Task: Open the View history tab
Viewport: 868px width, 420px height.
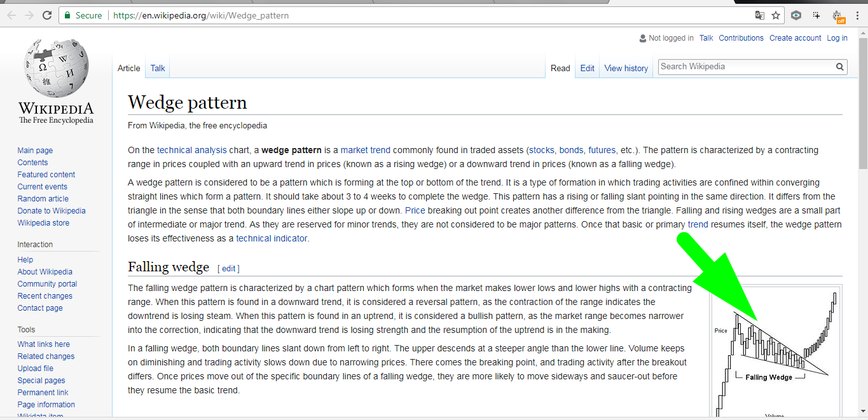Action: [626, 68]
